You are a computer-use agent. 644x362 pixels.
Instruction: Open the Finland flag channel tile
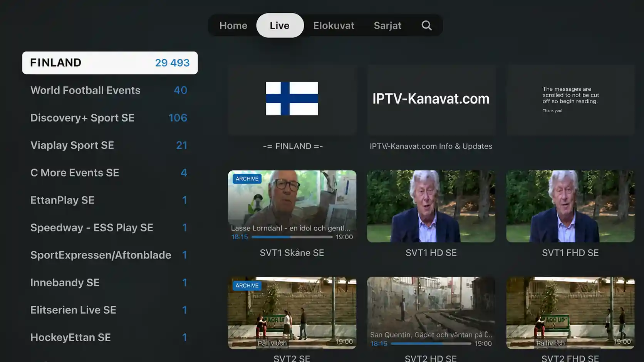292,99
